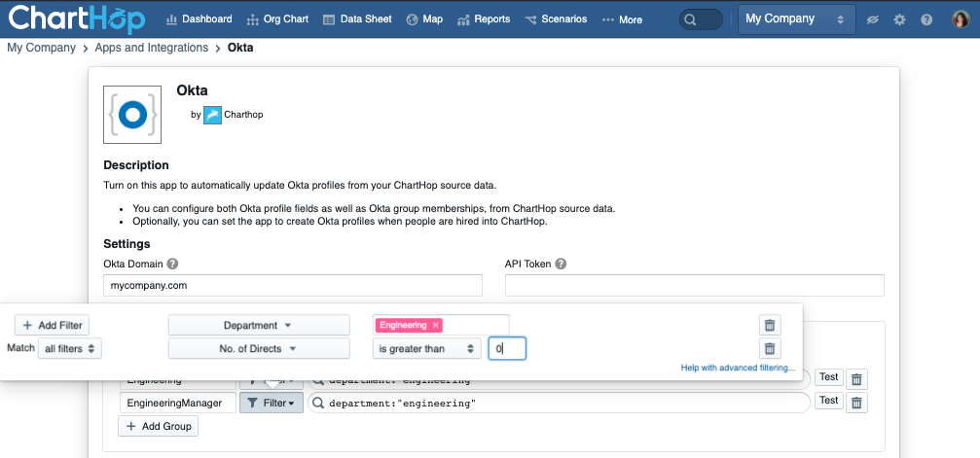Click the EngineeringManager group name field
The width and height of the screenshot is (980, 458).
[178, 403]
